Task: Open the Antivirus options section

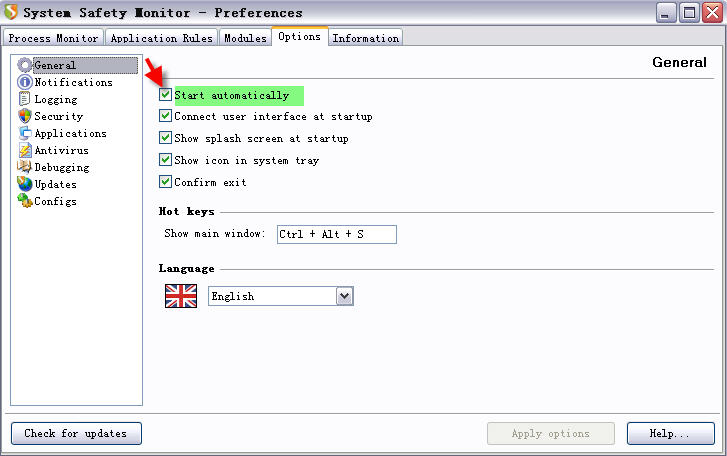Action: tap(61, 151)
